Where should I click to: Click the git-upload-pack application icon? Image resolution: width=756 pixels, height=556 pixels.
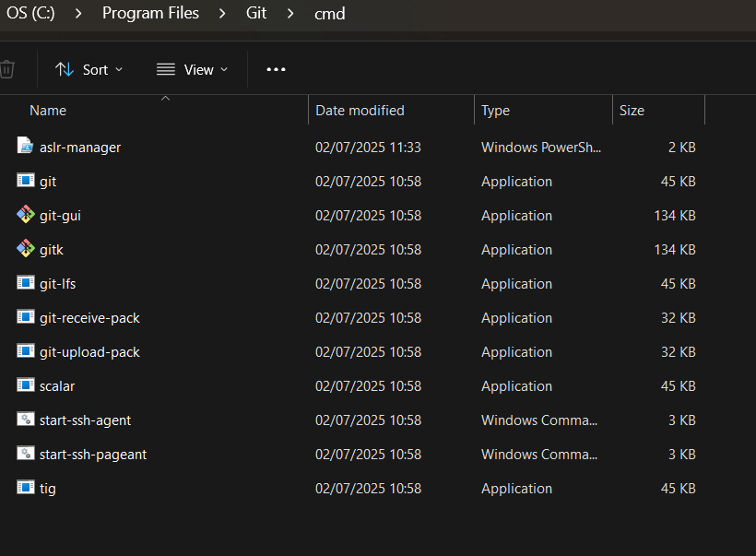click(26, 350)
